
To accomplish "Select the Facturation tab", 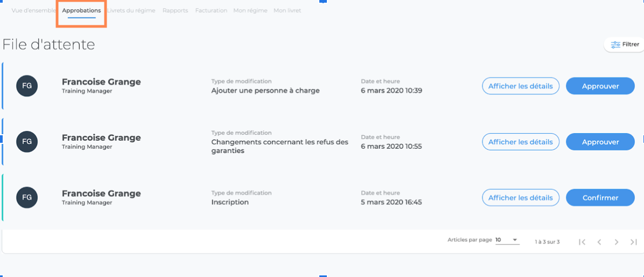I will tap(211, 11).
